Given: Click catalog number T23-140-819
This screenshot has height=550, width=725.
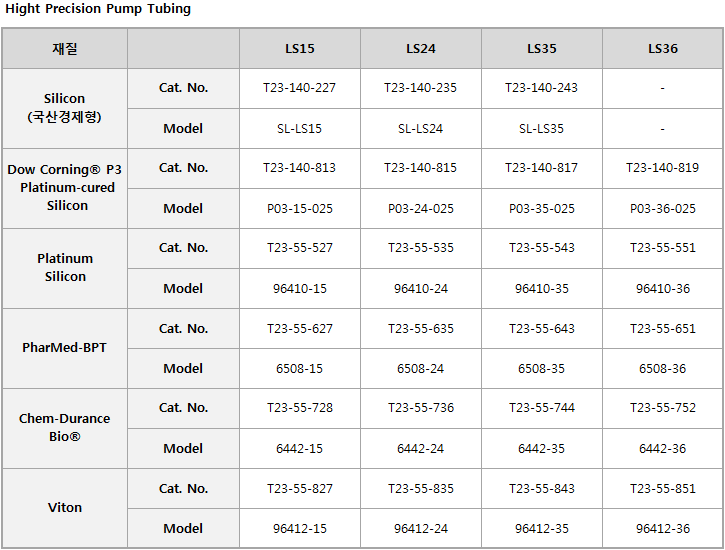Looking at the screenshot, I should tap(663, 168).
